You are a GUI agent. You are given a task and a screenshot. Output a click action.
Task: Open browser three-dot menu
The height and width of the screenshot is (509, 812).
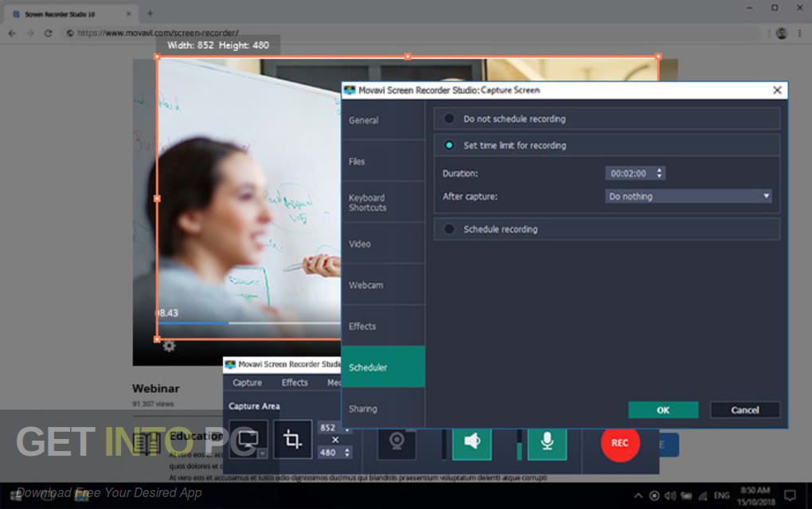[x=799, y=33]
